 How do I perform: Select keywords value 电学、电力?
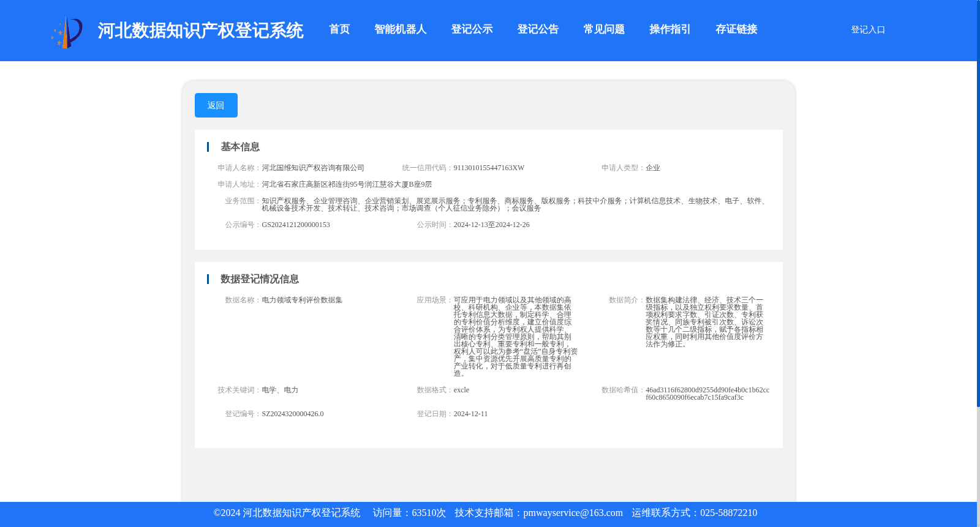280,390
